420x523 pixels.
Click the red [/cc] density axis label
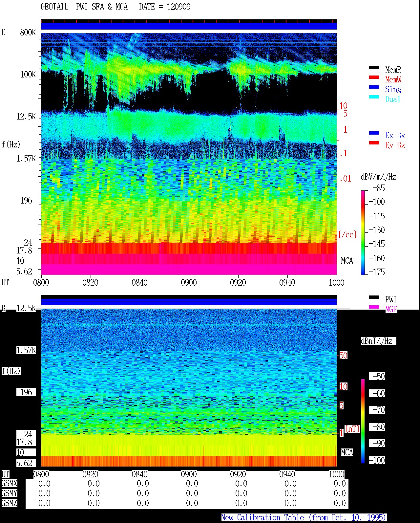coord(347,234)
